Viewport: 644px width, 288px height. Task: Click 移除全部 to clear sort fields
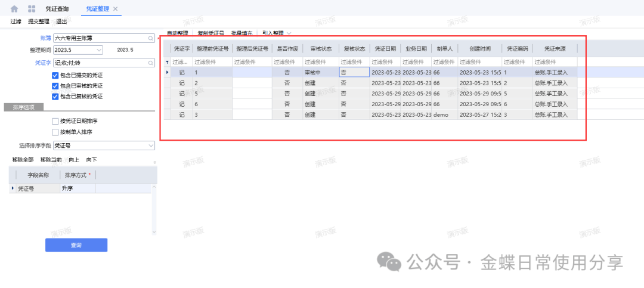coord(24,160)
